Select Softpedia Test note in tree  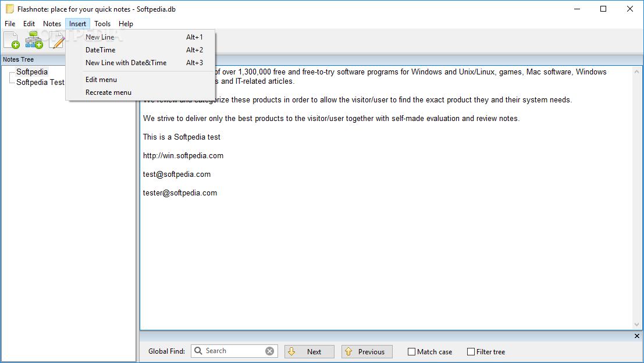point(40,82)
